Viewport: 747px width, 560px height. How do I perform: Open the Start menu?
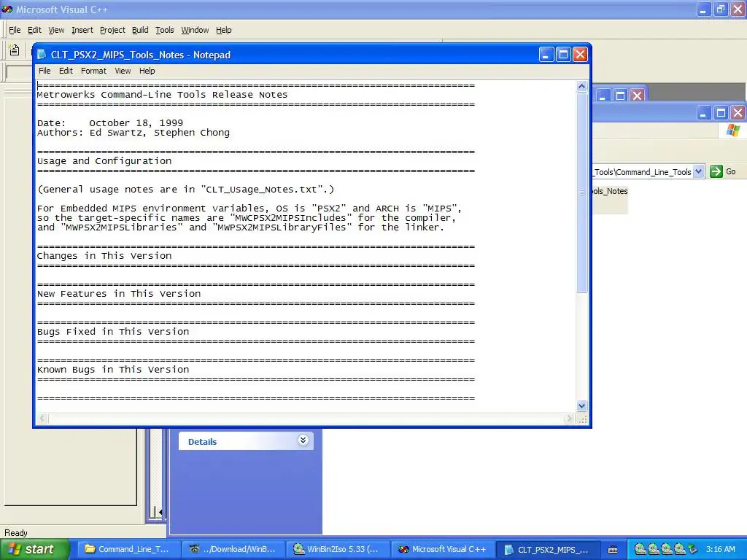[34, 549]
